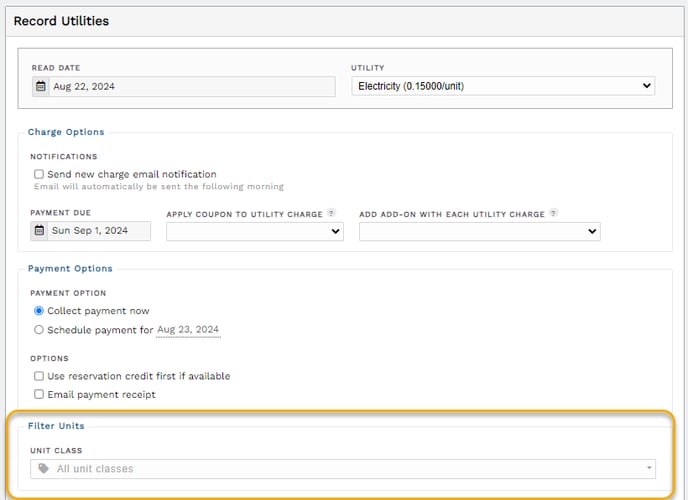This screenshot has width=688, height=500.
Task: Click the Filter Units section heading
Action: (x=56, y=426)
